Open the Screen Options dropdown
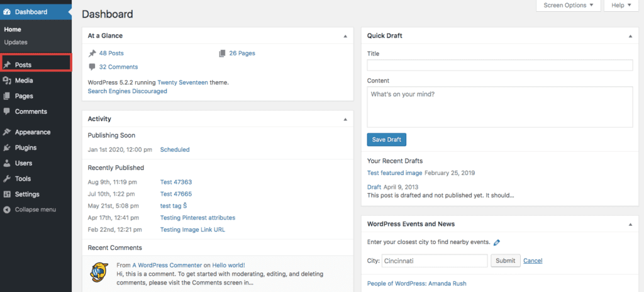This screenshot has width=644, height=292. click(569, 5)
